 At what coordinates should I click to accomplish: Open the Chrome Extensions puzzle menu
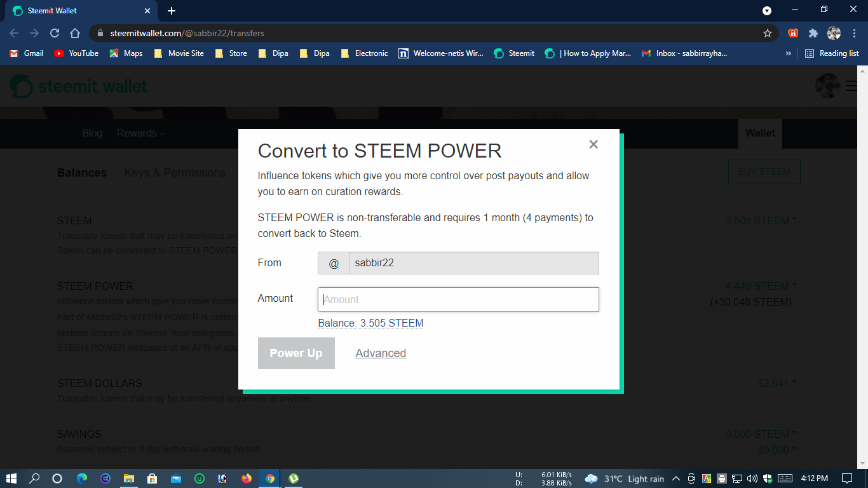[x=813, y=33]
